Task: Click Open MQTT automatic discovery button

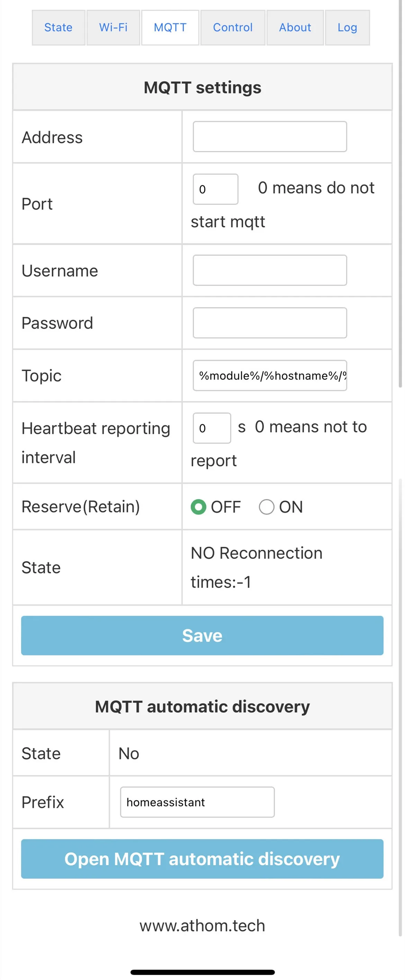Action: tap(202, 859)
